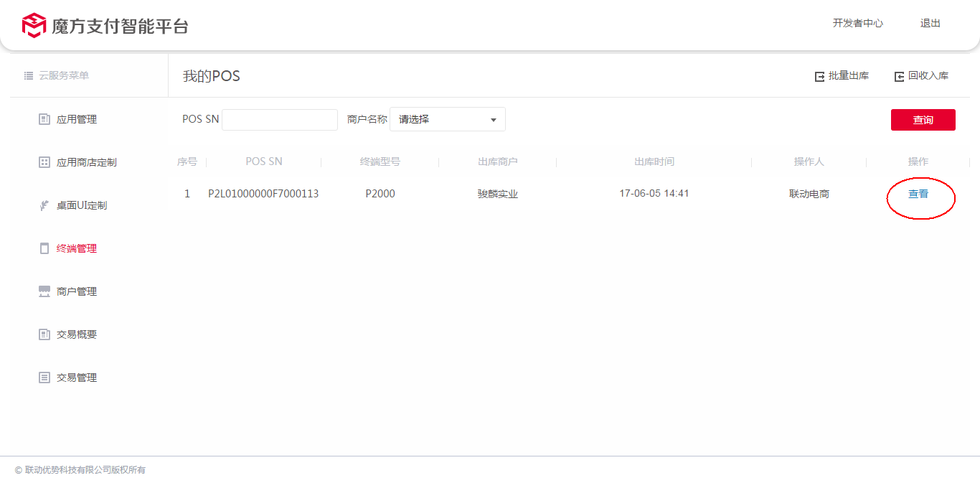The width and height of the screenshot is (980, 478).
Task: Select the 商户管理 menu label
Action: point(77,291)
